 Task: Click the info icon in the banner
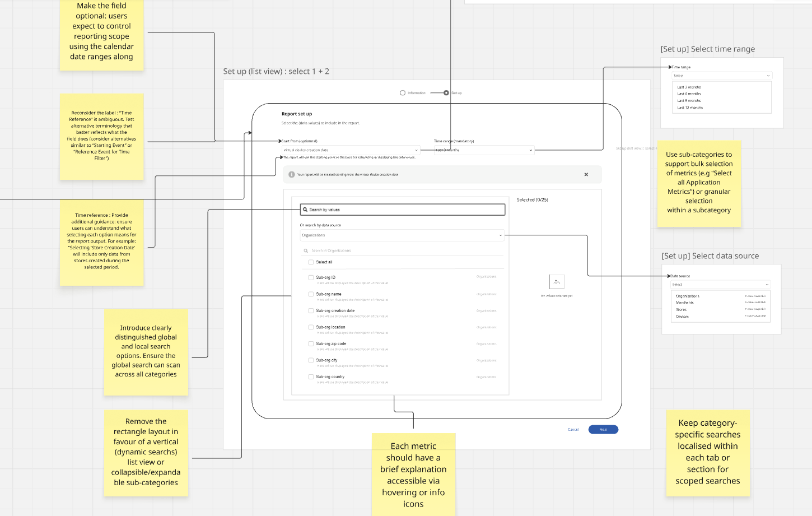291,175
